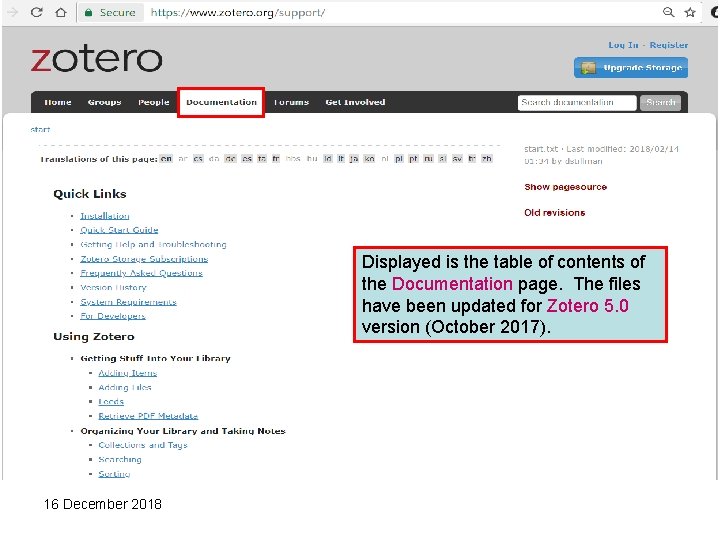This screenshot has height=540, width=720.
Task: Click the Upgrade Storage button
Action: pos(630,68)
